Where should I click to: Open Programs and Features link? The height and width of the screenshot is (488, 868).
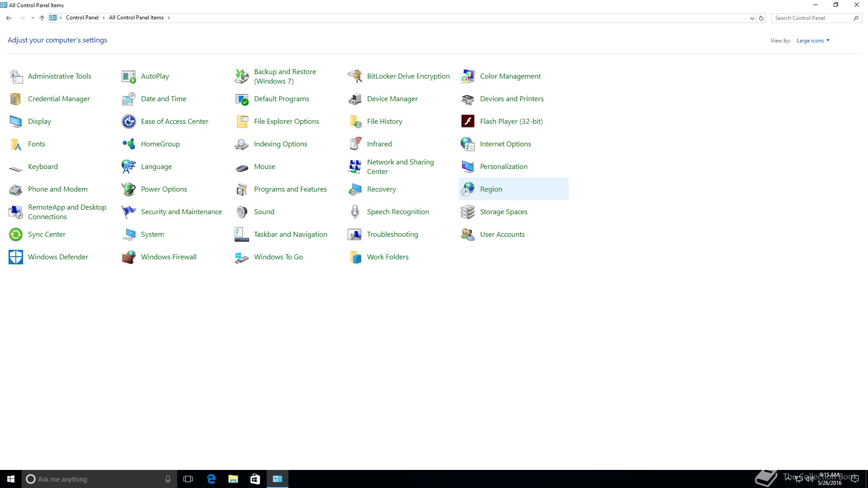(x=290, y=189)
